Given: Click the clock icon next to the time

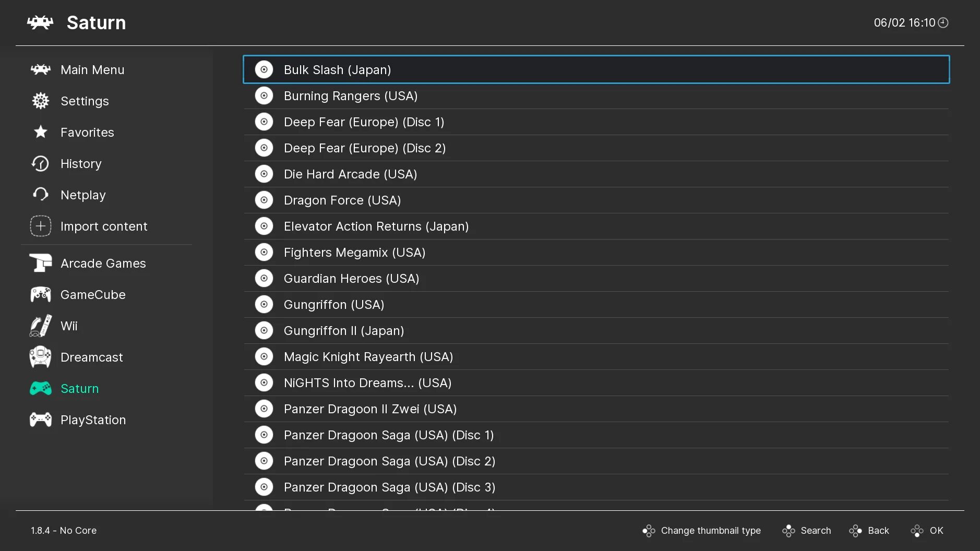Looking at the screenshot, I should point(943,22).
